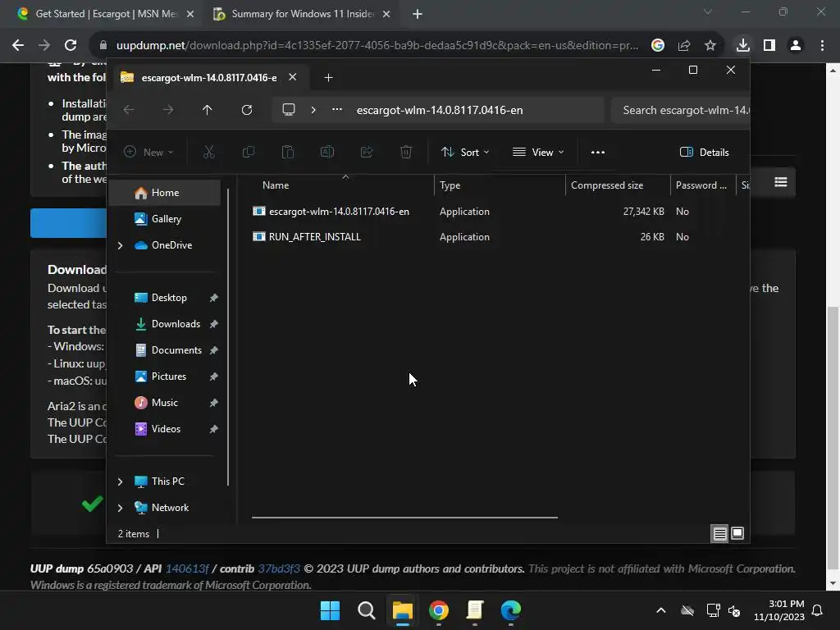The image size is (840, 630).
Task: Go up one folder with the Up arrow
Action: (208, 110)
